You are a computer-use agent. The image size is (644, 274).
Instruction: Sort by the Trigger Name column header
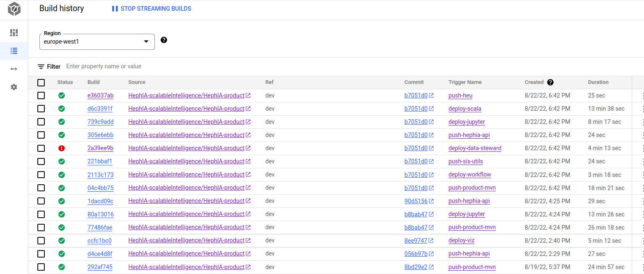pos(465,82)
